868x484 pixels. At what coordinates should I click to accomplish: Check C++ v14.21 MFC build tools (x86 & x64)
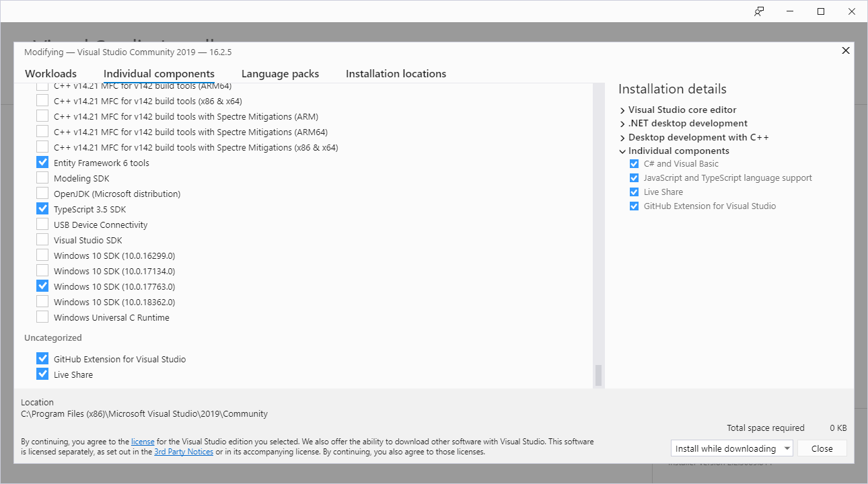click(42, 101)
